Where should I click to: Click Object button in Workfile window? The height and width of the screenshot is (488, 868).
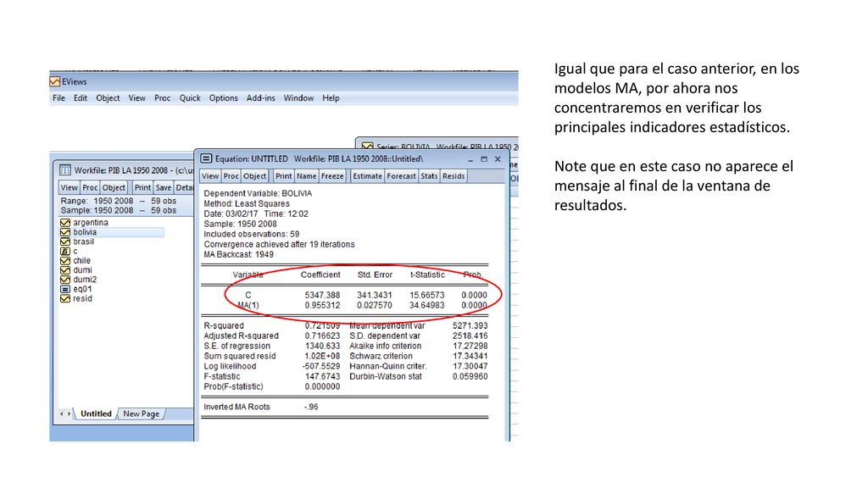(114, 187)
